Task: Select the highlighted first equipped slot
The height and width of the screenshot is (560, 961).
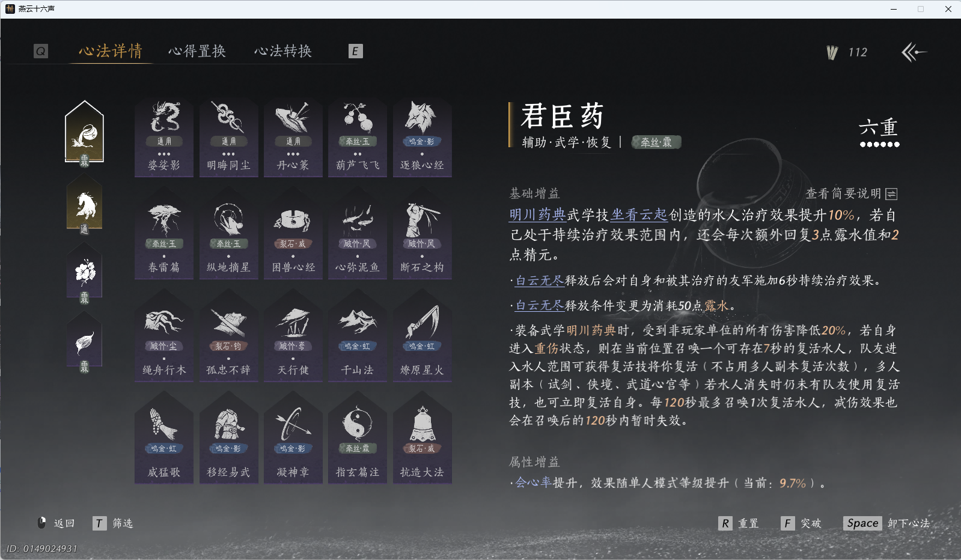Action: tap(84, 133)
